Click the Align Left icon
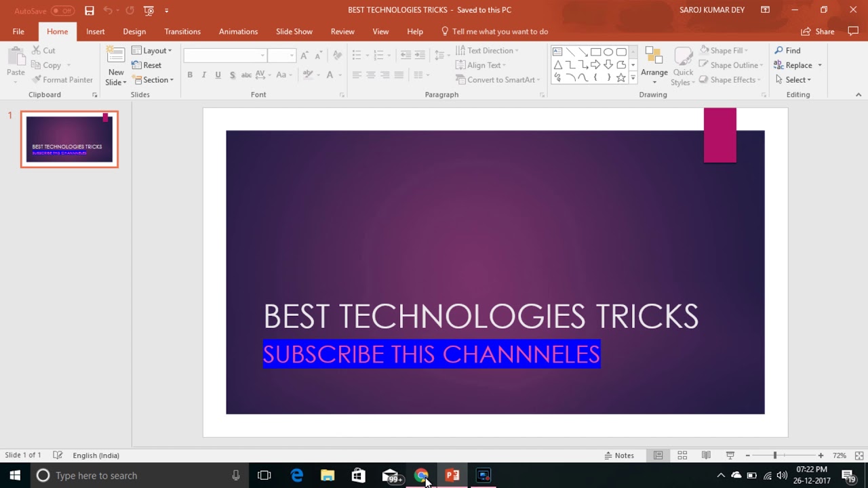The width and height of the screenshot is (868, 488). pos(356,75)
